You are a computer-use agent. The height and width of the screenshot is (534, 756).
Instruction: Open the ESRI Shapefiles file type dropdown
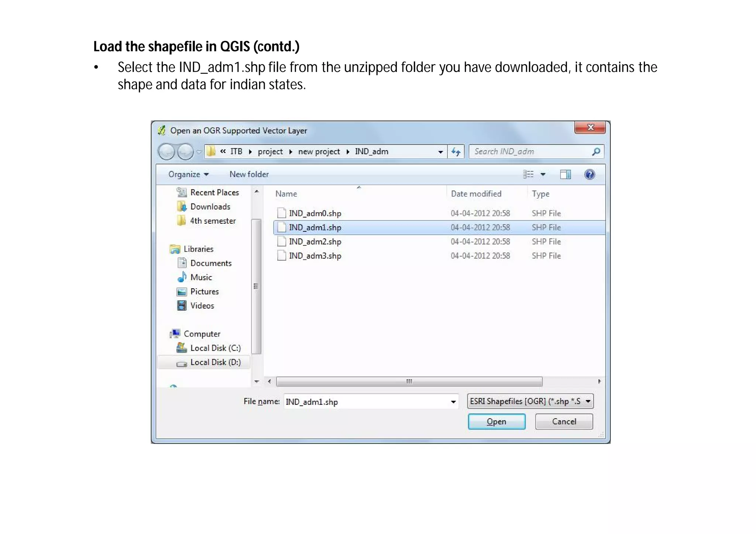(530, 401)
